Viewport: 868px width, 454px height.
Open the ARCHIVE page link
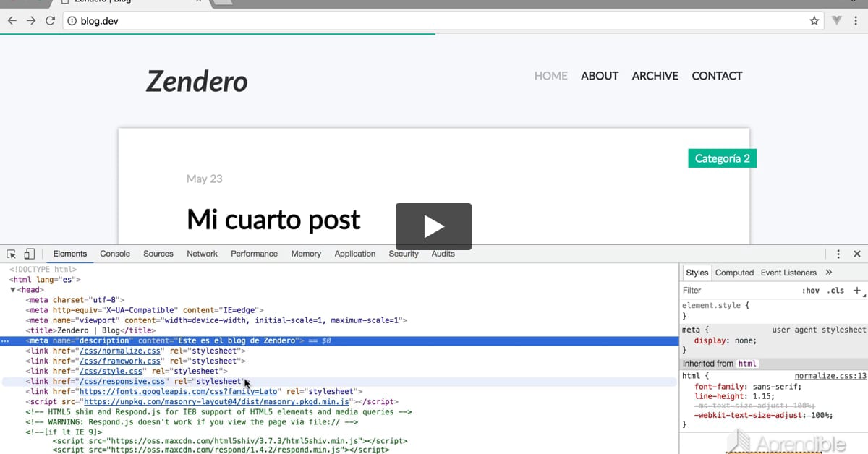click(x=655, y=76)
